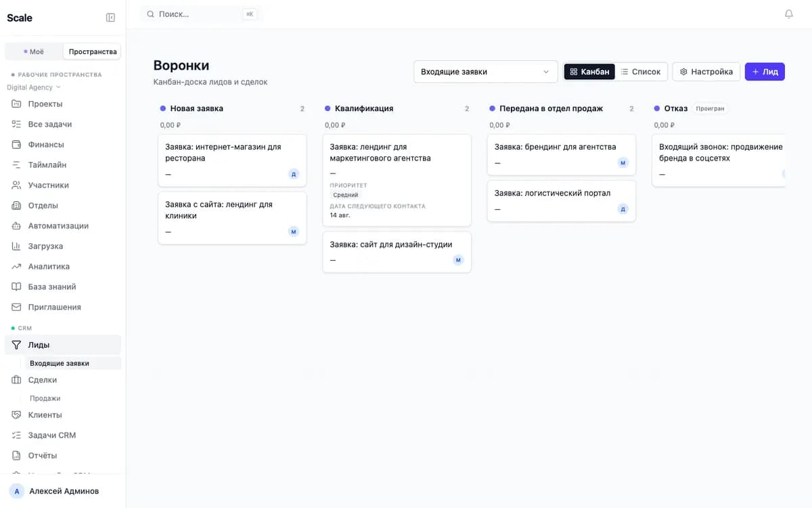
Task: Click the 14 авг. next contact date
Action: (x=340, y=215)
